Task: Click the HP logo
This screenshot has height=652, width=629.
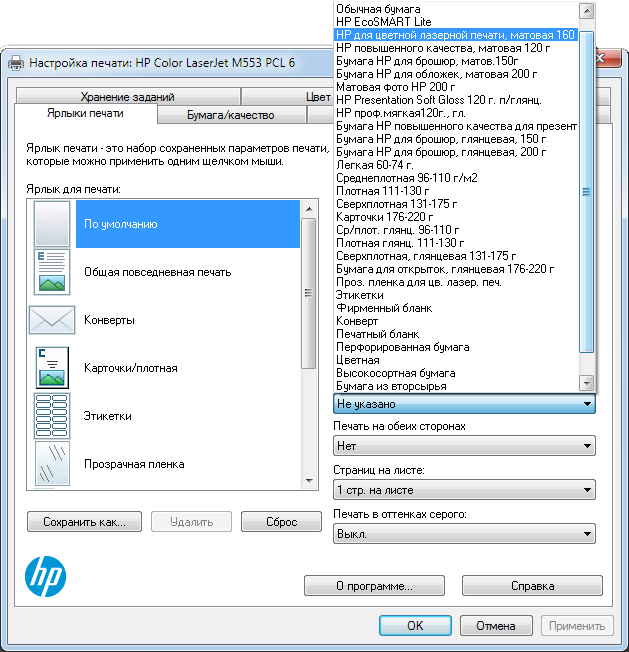Action: click(x=45, y=577)
